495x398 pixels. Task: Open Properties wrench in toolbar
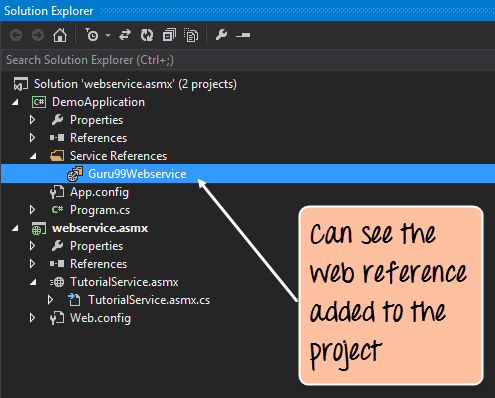click(x=221, y=35)
